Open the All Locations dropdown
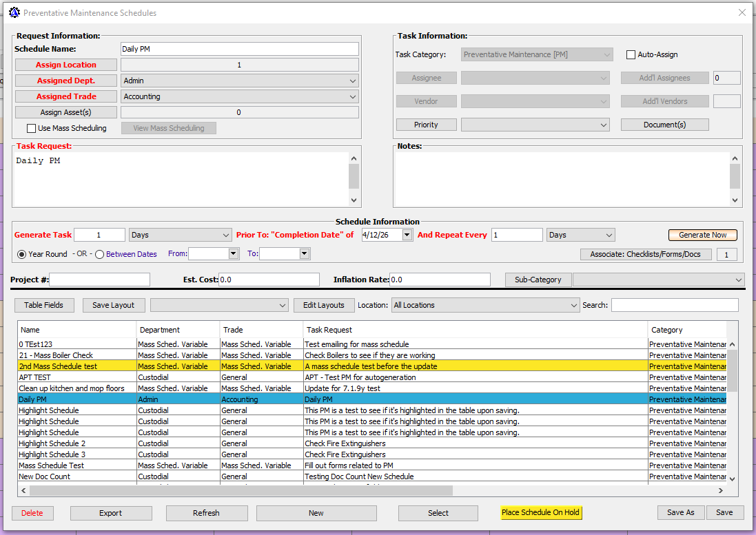Image resolution: width=756 pixels, height=535 pixels. click(x=485, y=305)
